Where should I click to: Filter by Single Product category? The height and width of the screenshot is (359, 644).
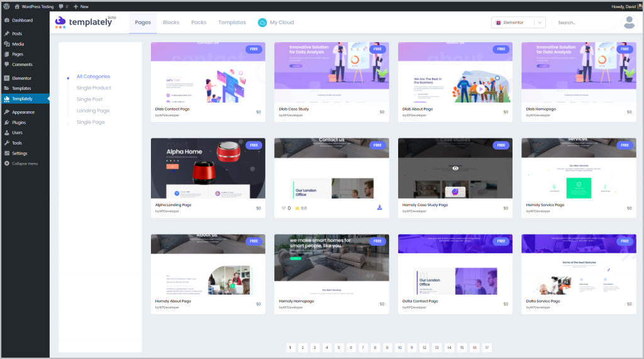(x=94, y=88)
